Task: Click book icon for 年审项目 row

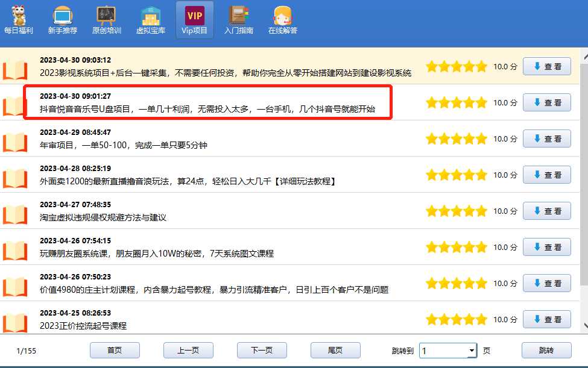Action: click(x=15, y=142)
